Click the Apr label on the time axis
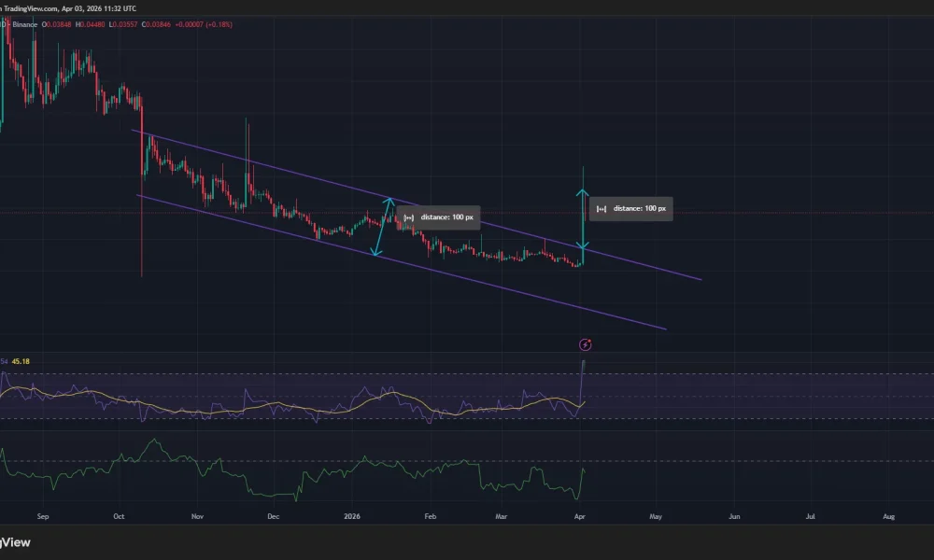 [x=579, y=515]
